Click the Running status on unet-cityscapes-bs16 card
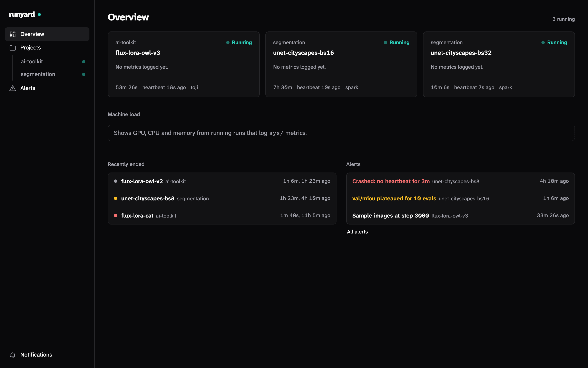Image resolution: width=588 pixels, height=368 pixels. pyautogui.click(x=397, y=42)
